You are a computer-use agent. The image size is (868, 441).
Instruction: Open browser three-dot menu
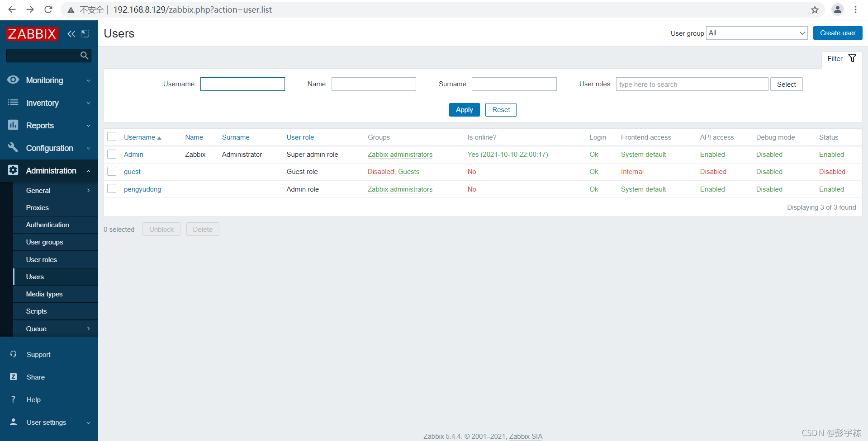point(855,9)
